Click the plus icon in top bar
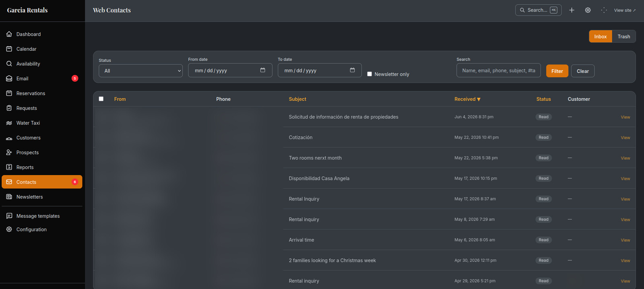The image size is (644, 289). (x=572, y=10)
